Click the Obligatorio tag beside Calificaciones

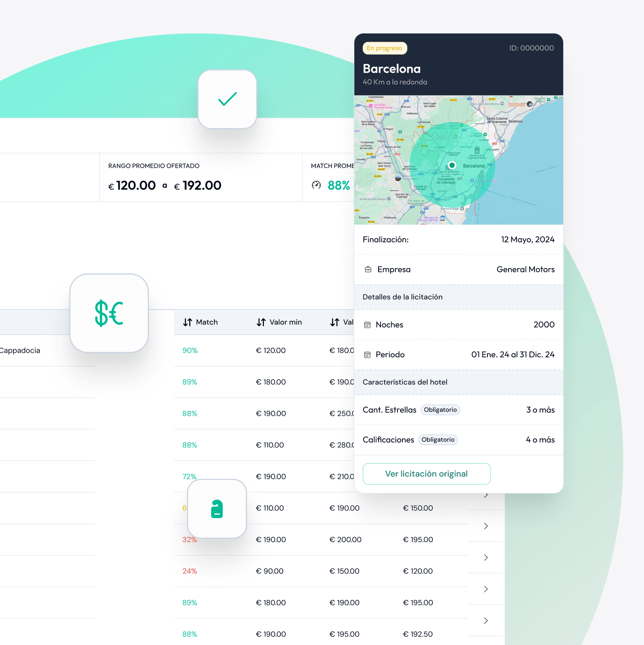click(x=438, y=440)
